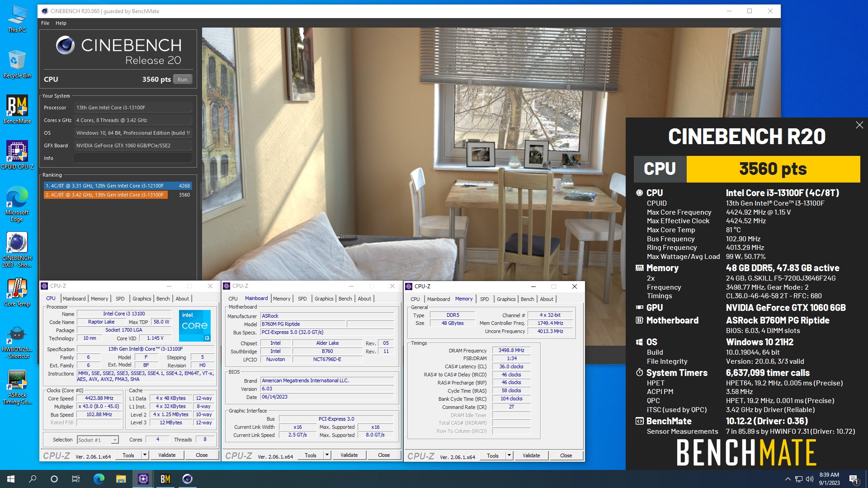Click Cortana circle in taskbar
This screenshot has height=488, width=868.
pyautogui.click(x=54, y=479)
